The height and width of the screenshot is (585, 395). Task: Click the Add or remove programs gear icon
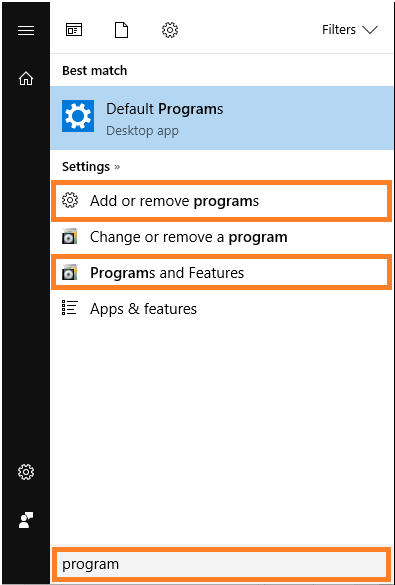tap(70, 201)
